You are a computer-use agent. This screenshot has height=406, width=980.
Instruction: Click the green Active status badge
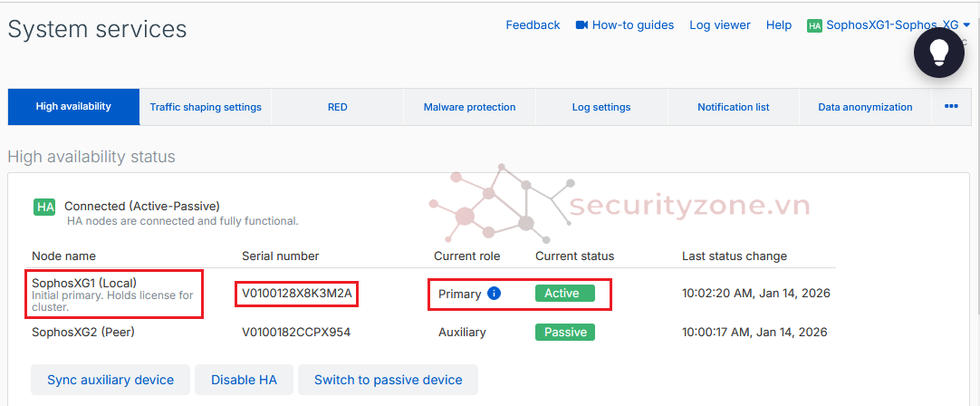click(x=564, y=294)
